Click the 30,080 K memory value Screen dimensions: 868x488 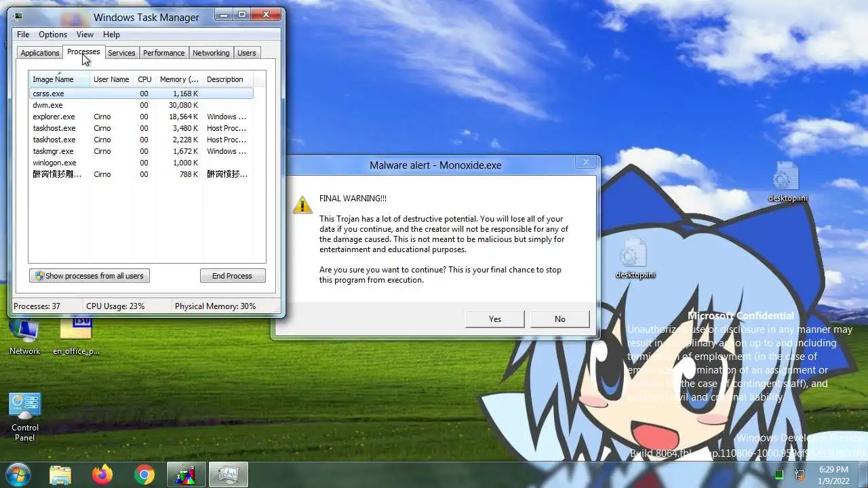tap(183, 105)
